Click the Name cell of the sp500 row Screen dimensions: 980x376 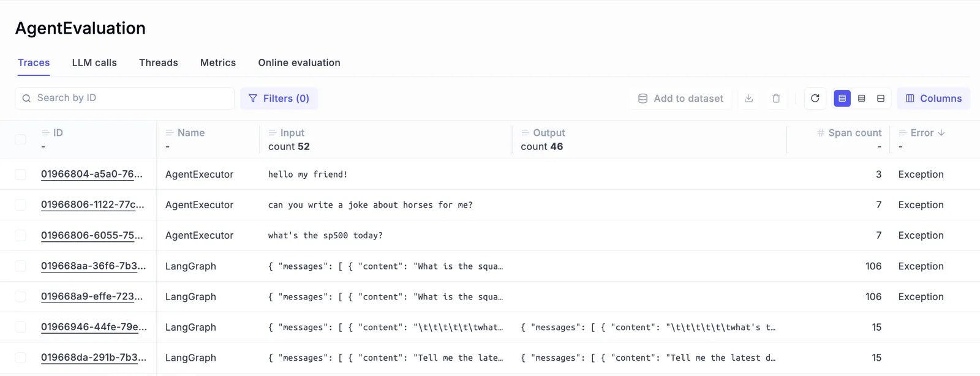click(x=200, y=236)
